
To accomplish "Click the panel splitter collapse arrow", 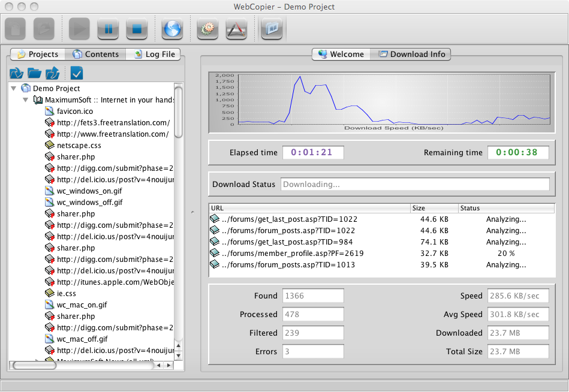I will click(192, 211).
